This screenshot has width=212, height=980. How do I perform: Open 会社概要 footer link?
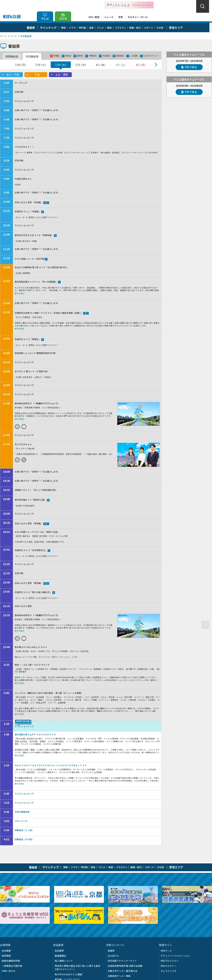click(6, 951)
